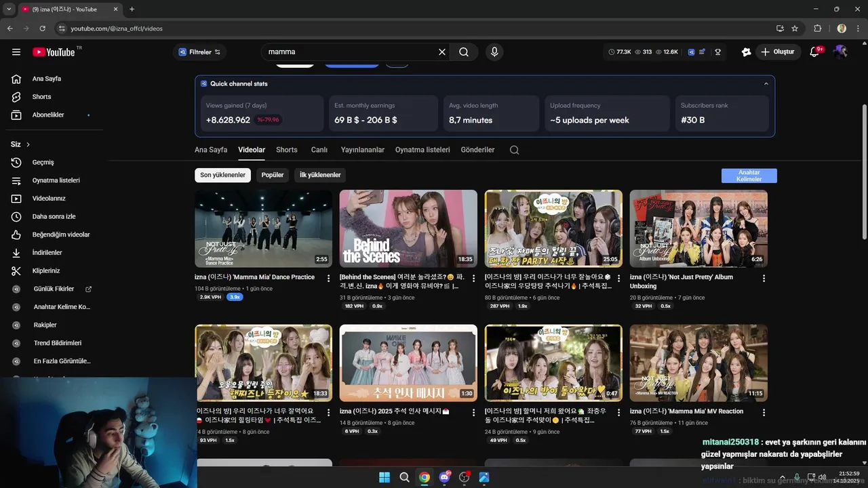Click the Album Unboxing video thumbnail
Screen dimensions: 868x488
pos(698,228)
